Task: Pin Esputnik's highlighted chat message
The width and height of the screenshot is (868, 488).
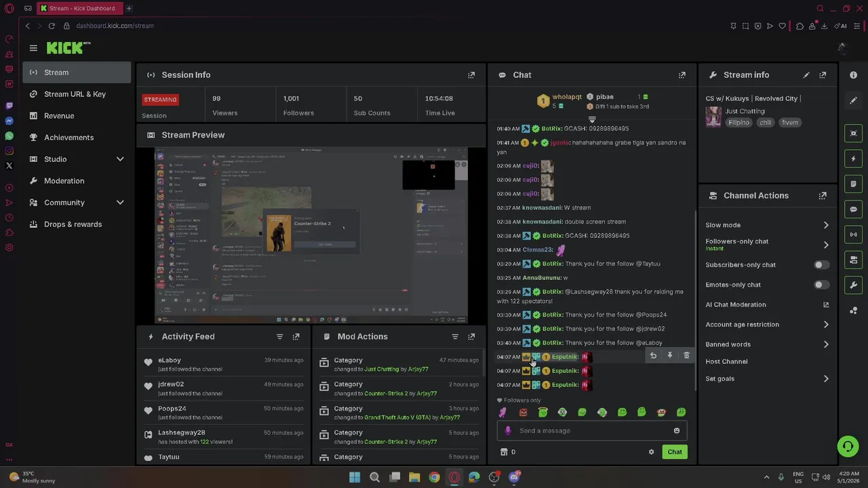Action: click(670, 356)
